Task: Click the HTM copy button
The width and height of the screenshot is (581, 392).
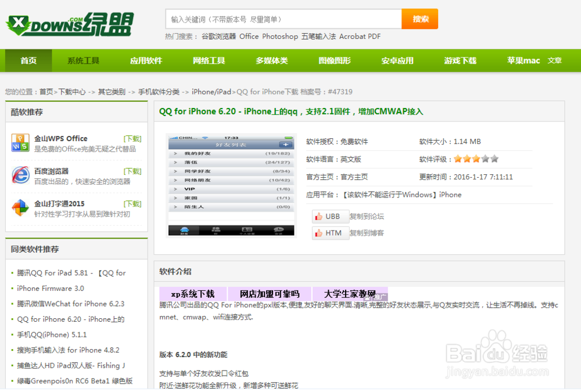Action: click(x=331, y=233)
